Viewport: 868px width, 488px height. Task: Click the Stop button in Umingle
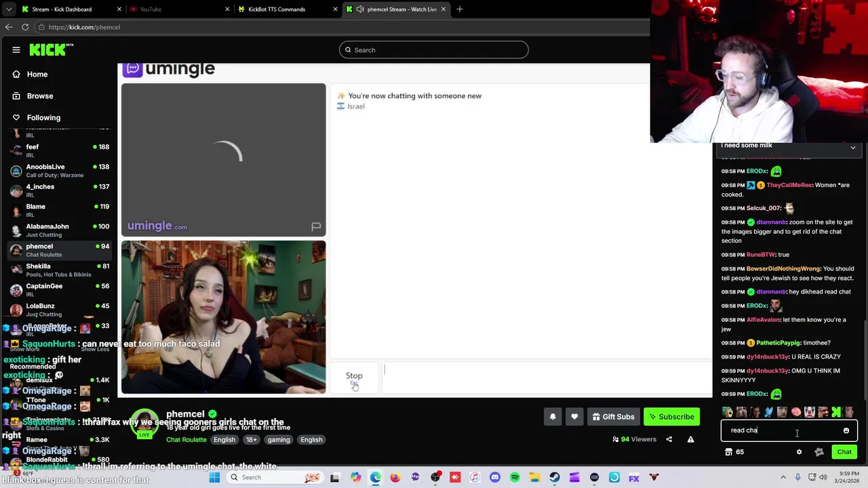pyautogui.click(x=354, y=379)
